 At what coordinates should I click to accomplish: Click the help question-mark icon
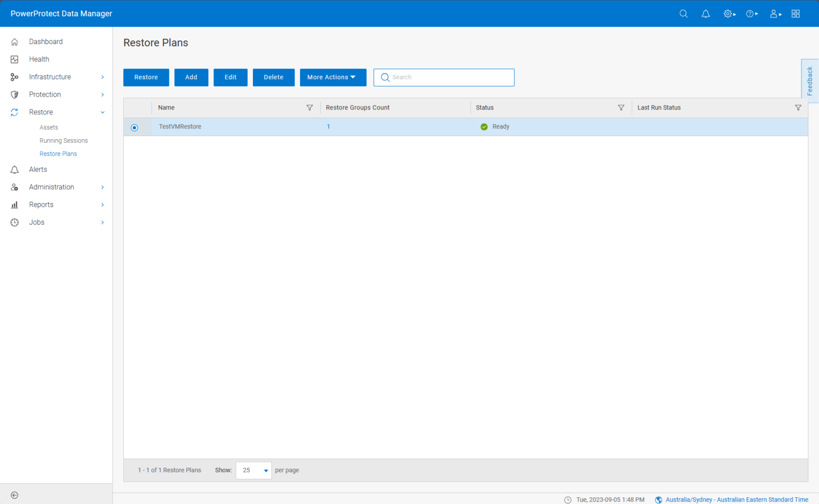tap(750, 13)
